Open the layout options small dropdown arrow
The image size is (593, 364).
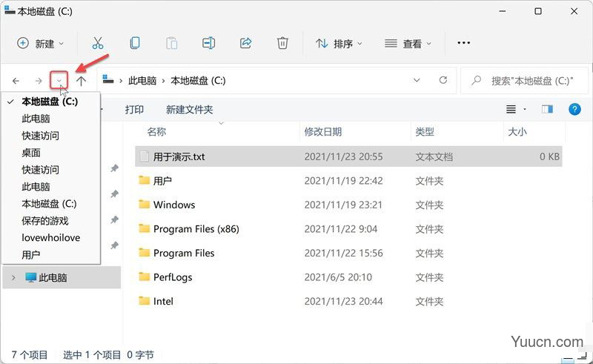(525, 110)
